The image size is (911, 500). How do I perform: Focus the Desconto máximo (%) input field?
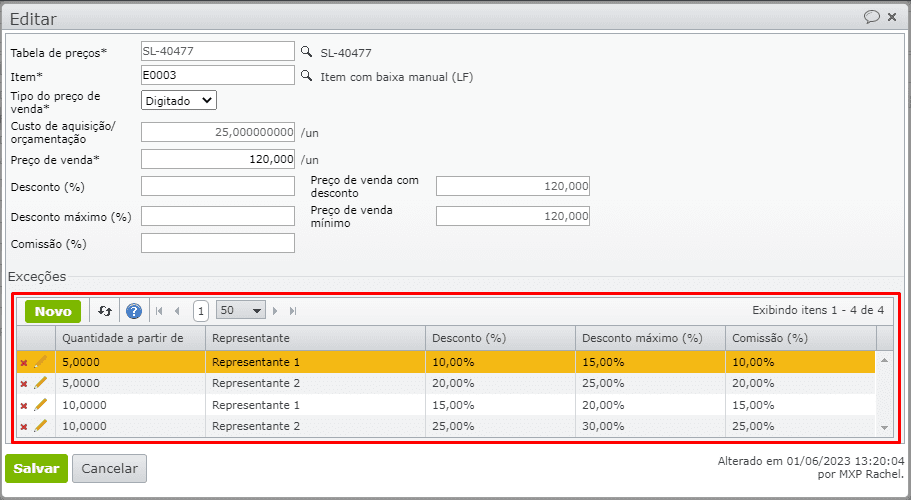click(218, 217)
